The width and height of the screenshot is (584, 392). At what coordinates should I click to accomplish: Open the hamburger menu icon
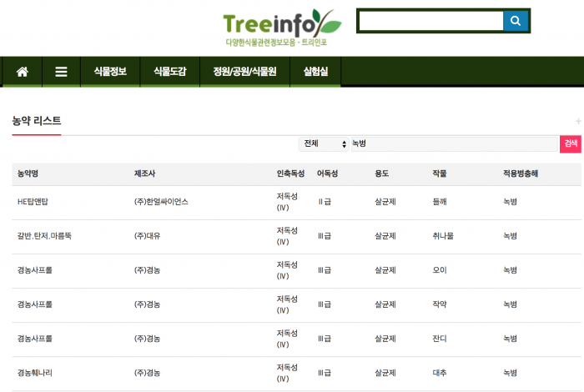61,72
